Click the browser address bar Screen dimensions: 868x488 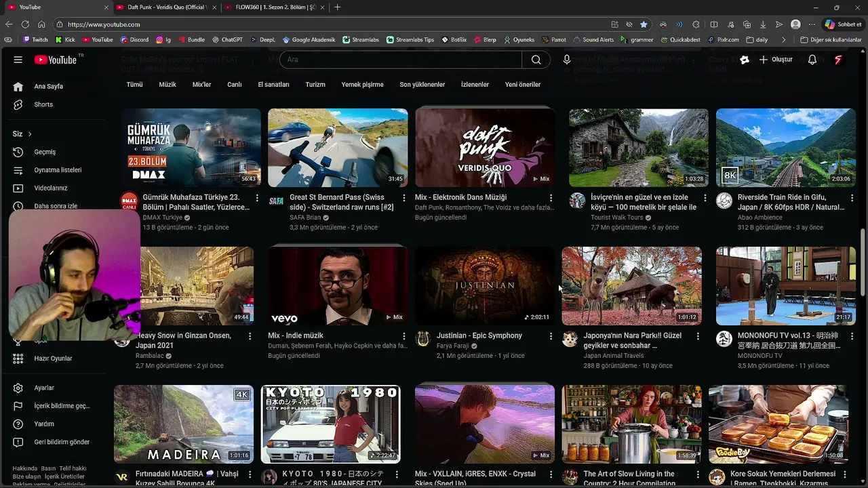[x=332, y=24]
